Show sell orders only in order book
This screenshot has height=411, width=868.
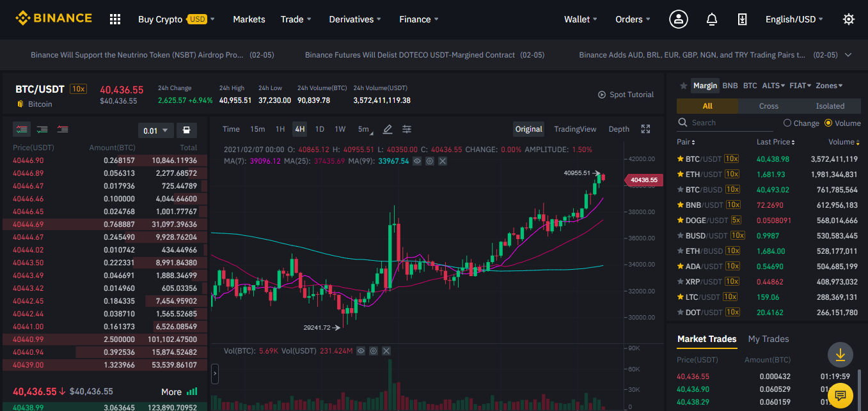click(63, 130)
